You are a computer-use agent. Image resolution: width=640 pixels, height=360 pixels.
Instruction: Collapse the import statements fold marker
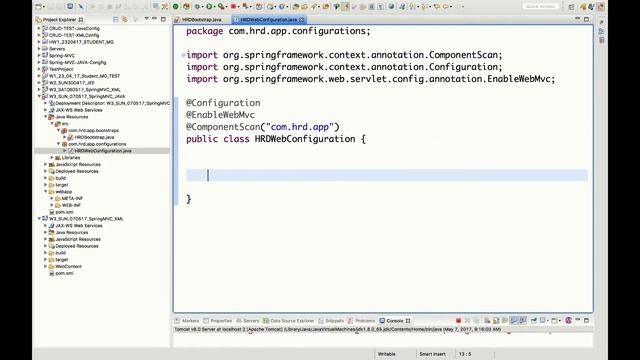point(183,55)
